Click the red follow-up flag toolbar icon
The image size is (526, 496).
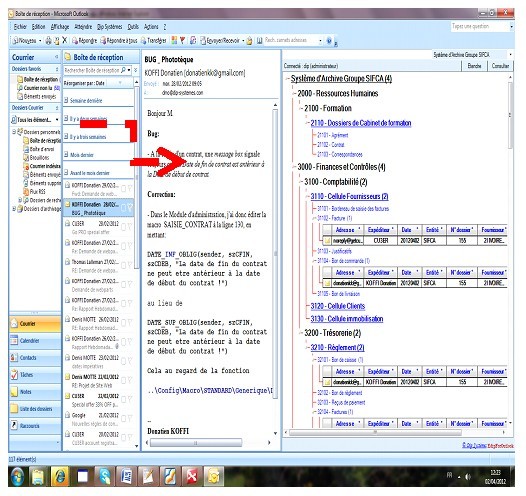click(x=182, y=41)
